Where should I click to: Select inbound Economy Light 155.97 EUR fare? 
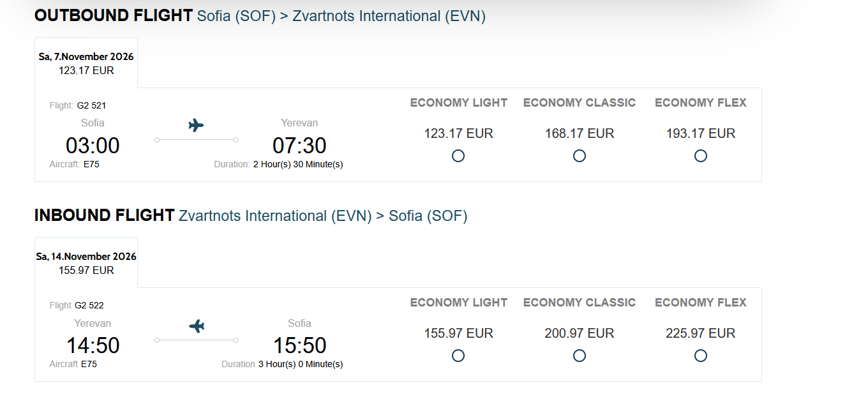458,356
